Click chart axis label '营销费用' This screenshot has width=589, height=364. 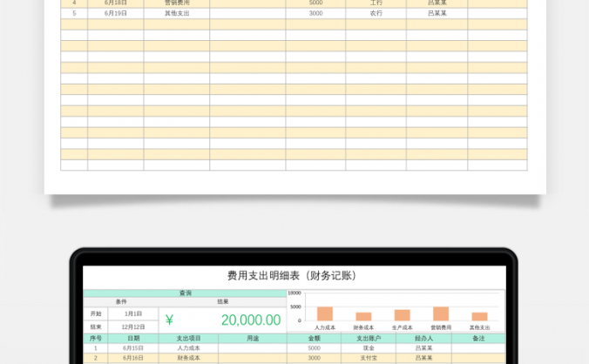click(x=441, y=327)
